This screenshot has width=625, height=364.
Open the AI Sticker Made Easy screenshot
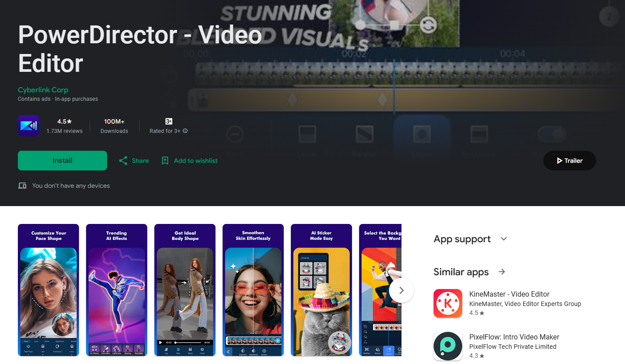point(321,290)
